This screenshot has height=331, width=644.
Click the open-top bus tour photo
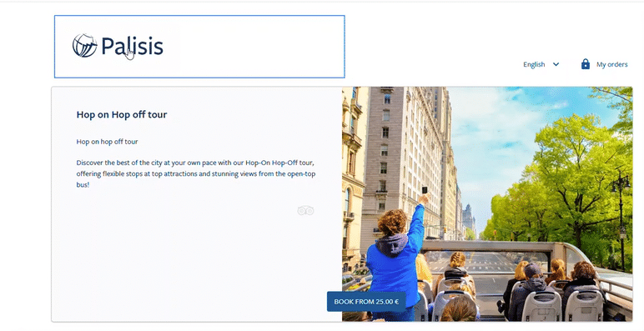487,204
